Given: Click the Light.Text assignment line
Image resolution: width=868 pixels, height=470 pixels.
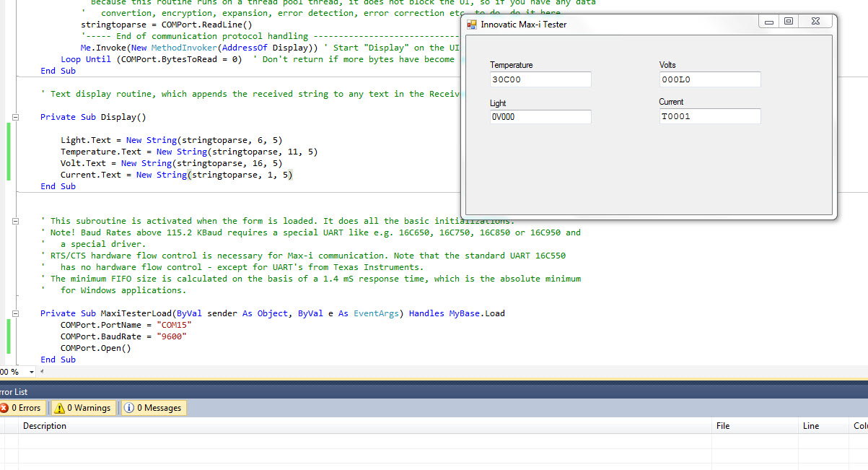Looking at the screenshot, I should coord(172,140).
